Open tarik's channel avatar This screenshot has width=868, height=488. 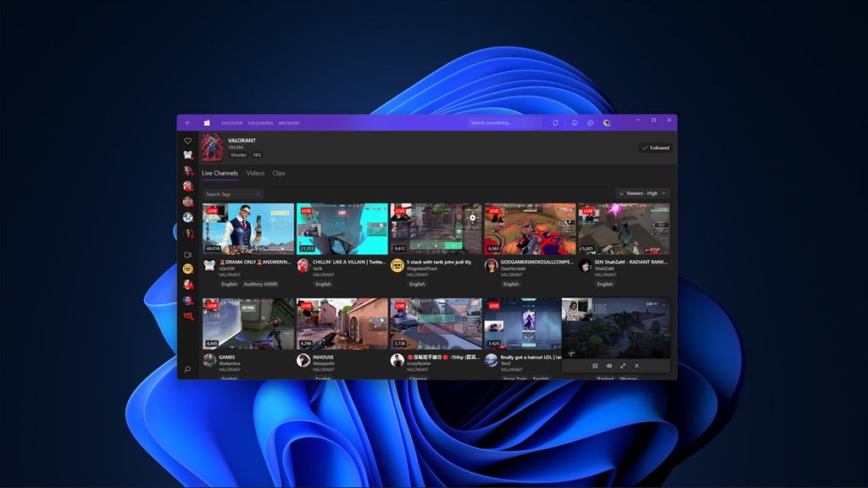[303, 265]
